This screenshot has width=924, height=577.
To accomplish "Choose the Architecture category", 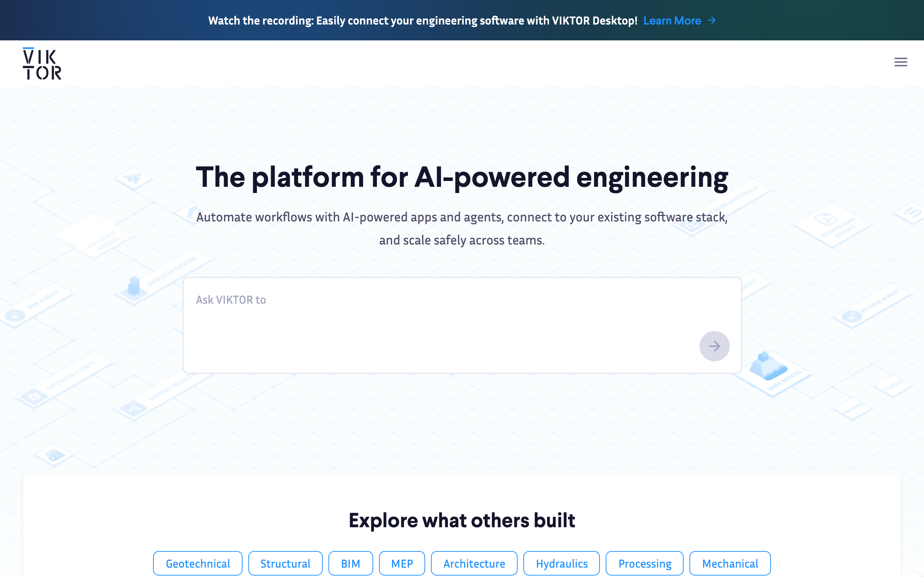I will (x=474, y=563).
